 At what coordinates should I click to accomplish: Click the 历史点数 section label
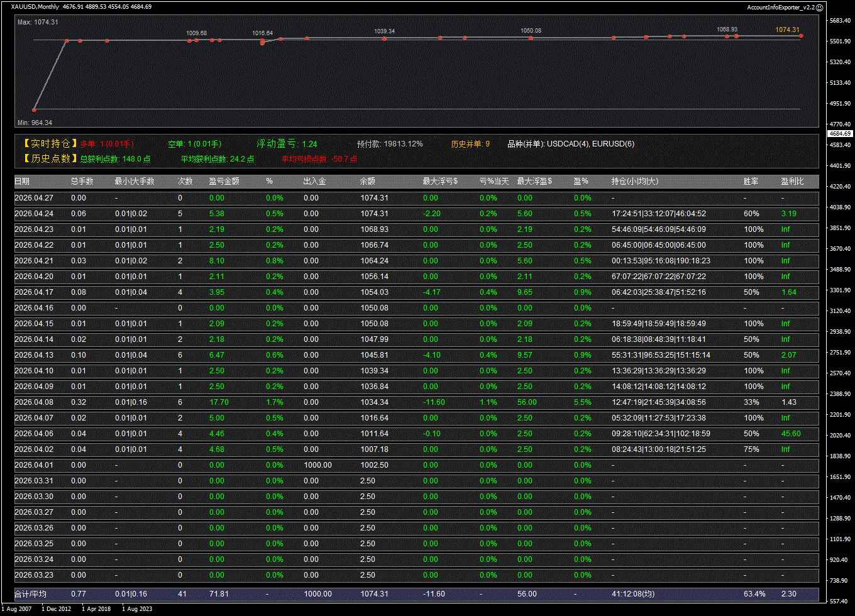coord(50,159)
